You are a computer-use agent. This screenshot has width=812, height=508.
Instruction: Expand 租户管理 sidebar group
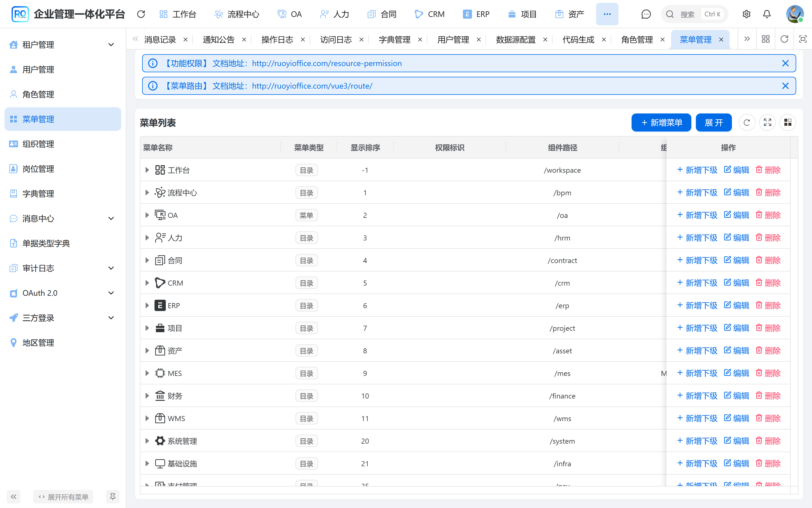63,45
